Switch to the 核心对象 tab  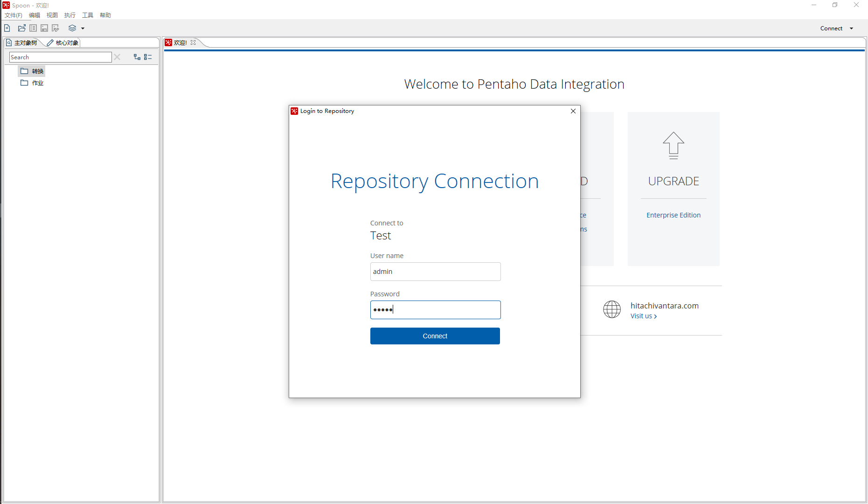[x=63, y=42]
